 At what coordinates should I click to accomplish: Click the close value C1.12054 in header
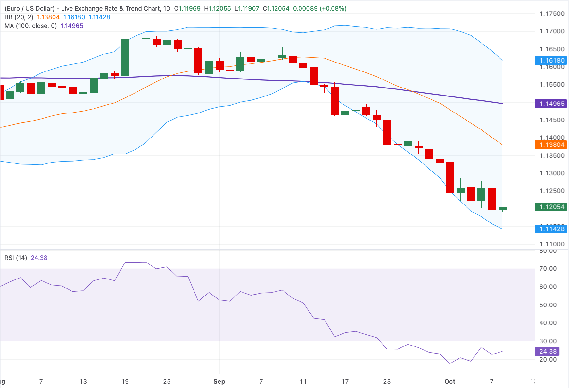point(276,9)
